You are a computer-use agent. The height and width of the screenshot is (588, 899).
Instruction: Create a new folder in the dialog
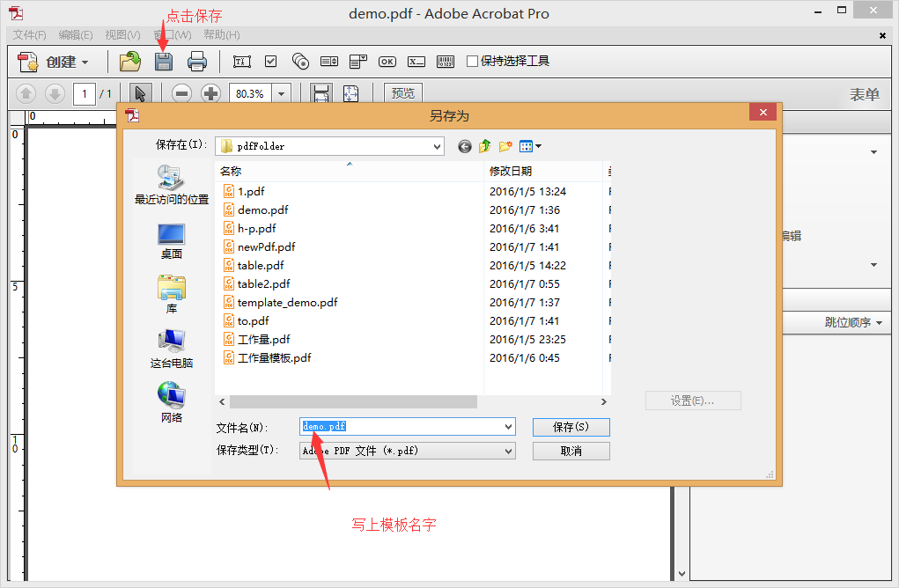click(505, 146)
